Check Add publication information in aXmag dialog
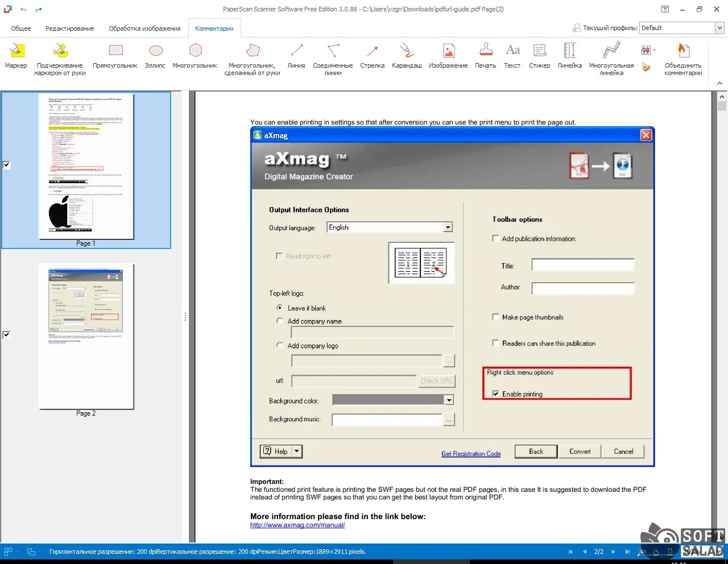728x564 pixels. pyautogui.click(x=495, y=239)
